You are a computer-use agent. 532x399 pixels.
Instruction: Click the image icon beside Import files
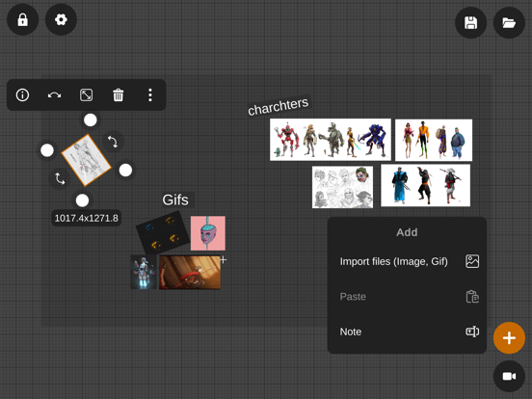click(x=472, y=261)
